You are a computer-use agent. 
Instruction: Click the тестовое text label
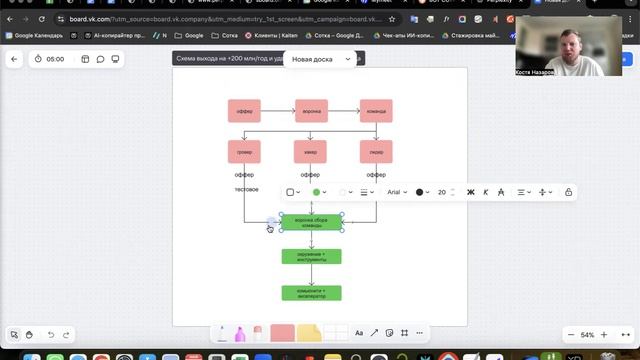tap(247, 189)
